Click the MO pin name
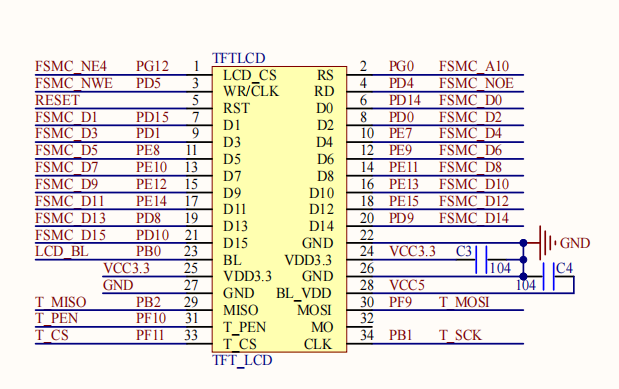This screenshot has height=389, width=619. coord(322,327)
